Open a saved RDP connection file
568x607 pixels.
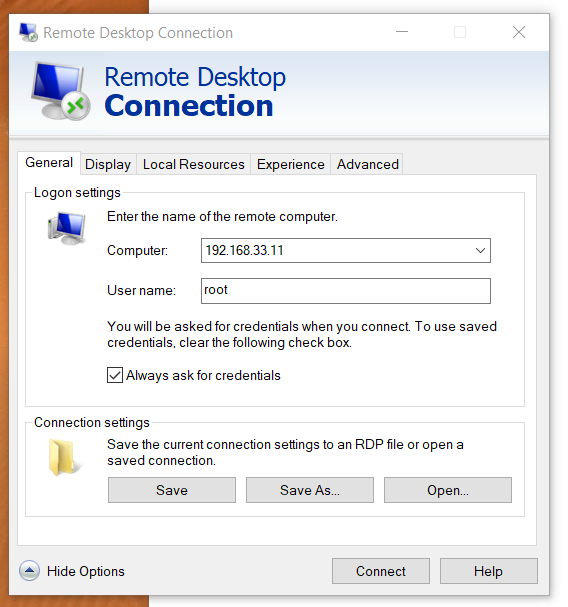pyautogui.click(x=448, y=490)
